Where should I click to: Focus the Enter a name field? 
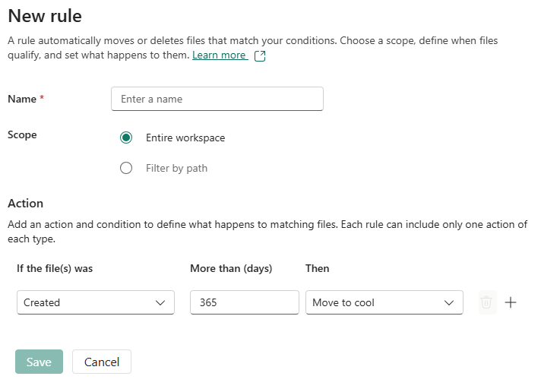click(x=217, y=99)
